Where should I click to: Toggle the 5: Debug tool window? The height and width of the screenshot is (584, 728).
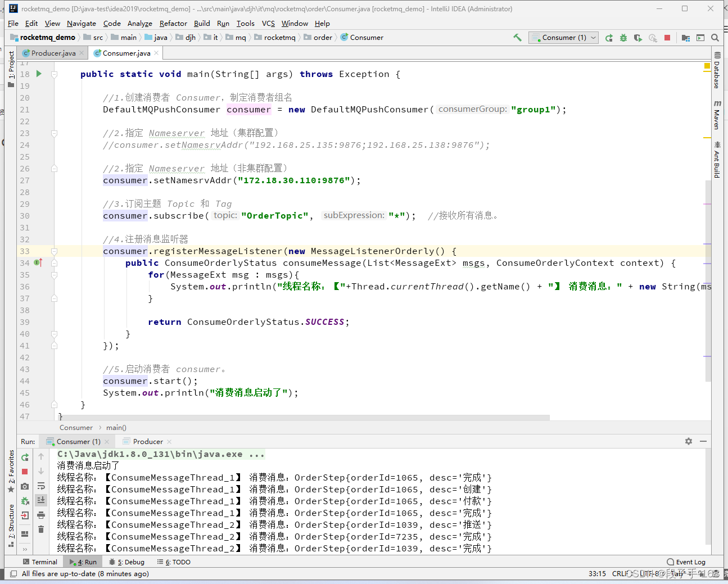click(127, 562)
